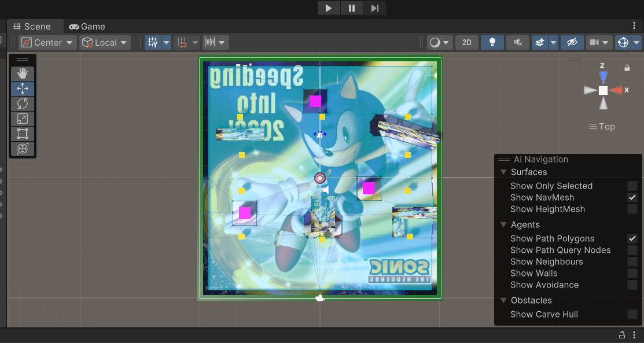Open the bottom panel more options menu
The image size is (644, 343).
(634, 335)
